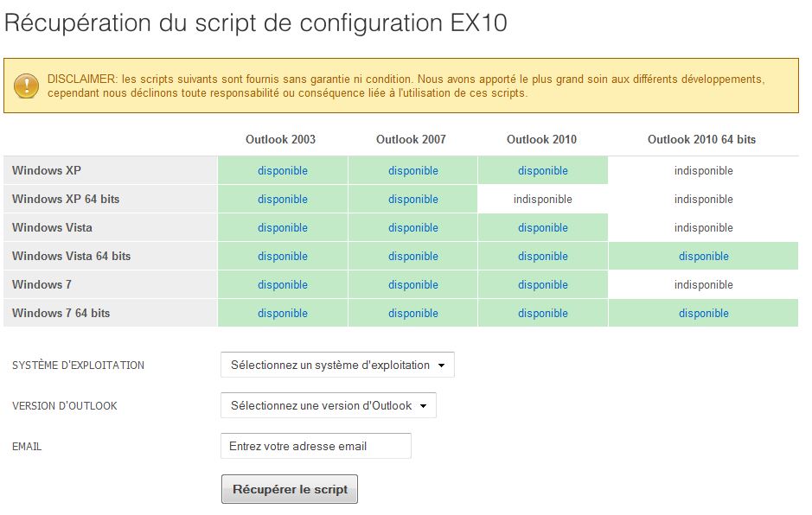Expand the operating system selector arrow
812x515 pixels.
point(443,365)
